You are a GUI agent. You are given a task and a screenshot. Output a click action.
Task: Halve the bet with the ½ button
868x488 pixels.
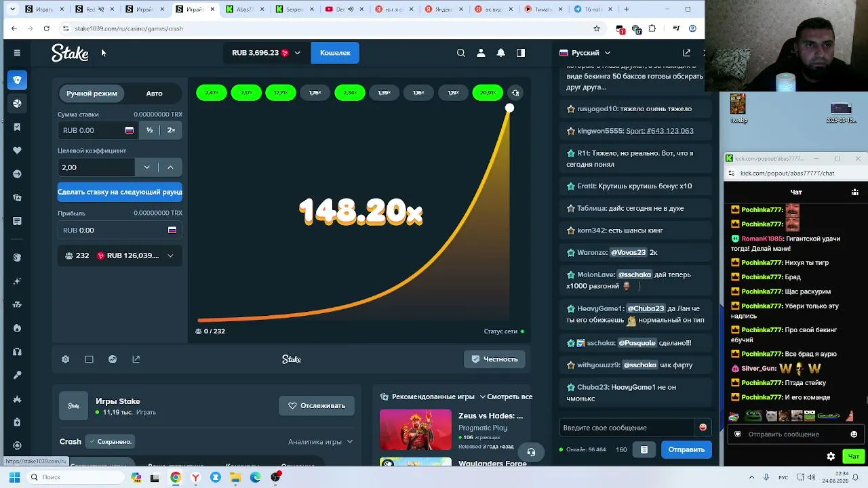149,130
